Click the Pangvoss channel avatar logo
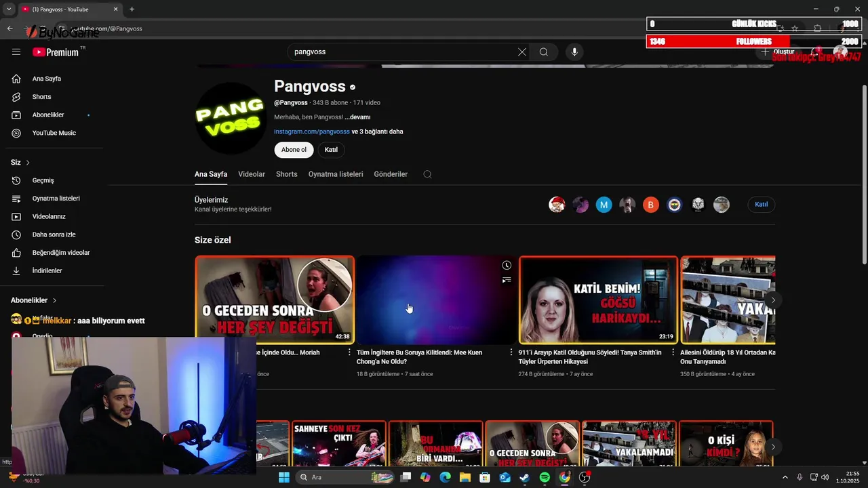 (x=230, y=119)
